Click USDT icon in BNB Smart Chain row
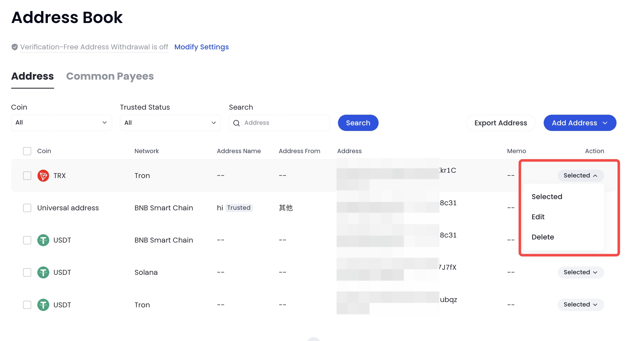This screenshot has width=644, height=341. click(x=43, y=240)
